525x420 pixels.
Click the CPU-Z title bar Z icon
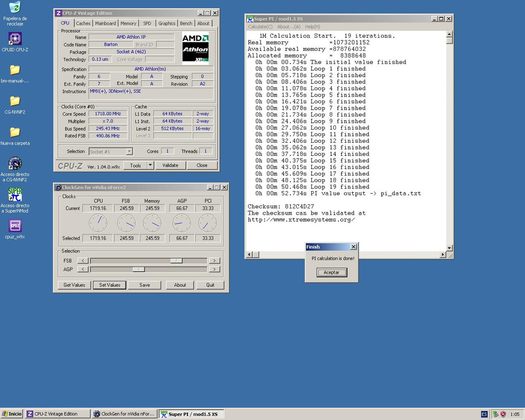pos(59,13)
